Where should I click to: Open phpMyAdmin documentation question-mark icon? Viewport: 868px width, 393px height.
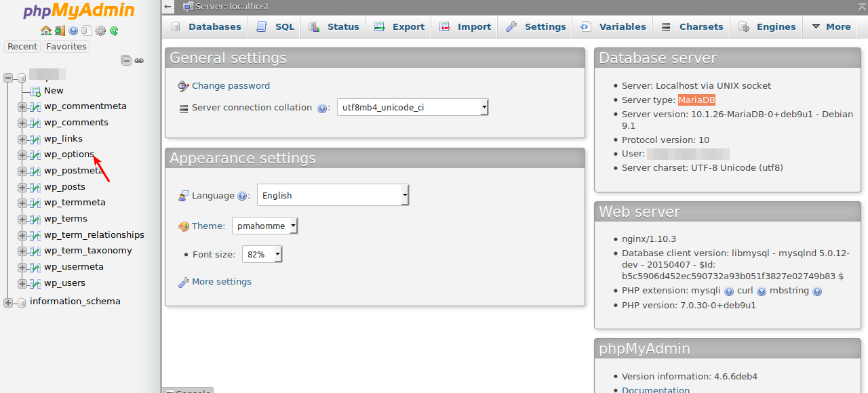point(73,30)
